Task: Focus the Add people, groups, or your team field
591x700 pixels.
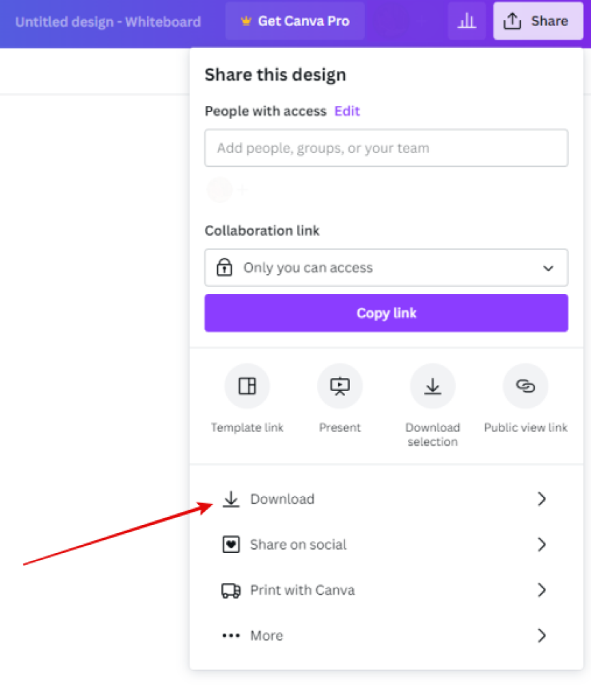Action: [x=386, y=148]
